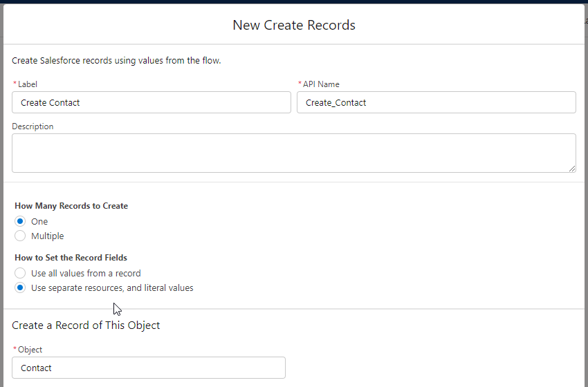Choose Use all values from a record

coord(20,273)
